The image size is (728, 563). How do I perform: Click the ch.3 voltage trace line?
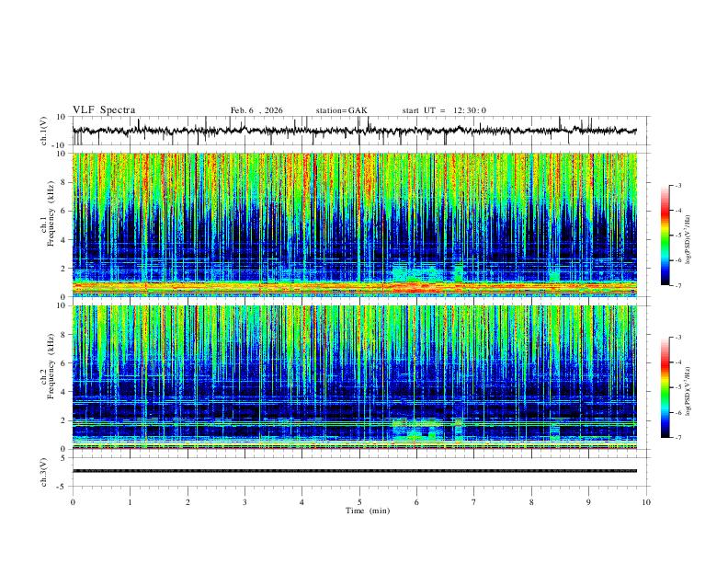(x=354, y=471)
